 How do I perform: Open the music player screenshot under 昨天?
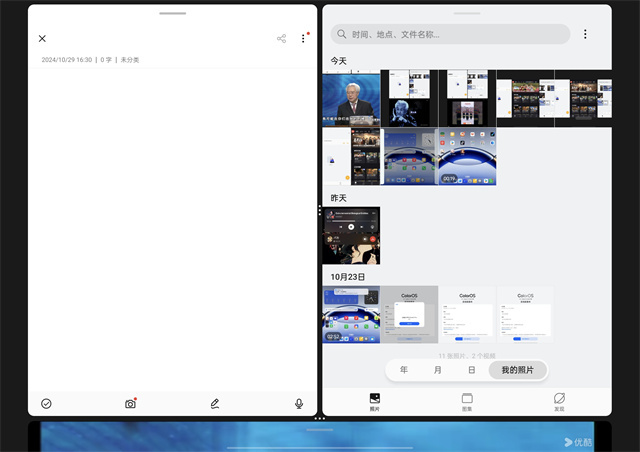coord(351,235)
